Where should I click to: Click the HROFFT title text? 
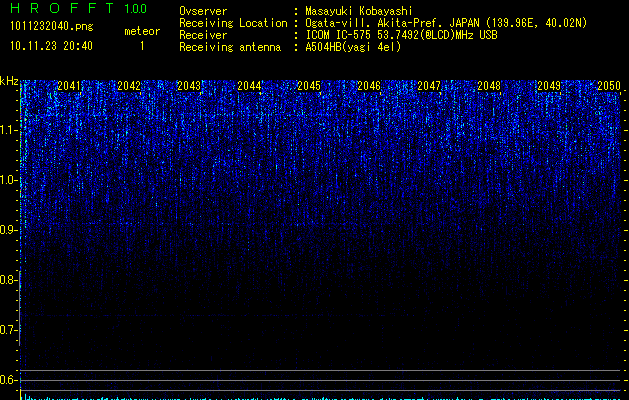tap(62, 8)
